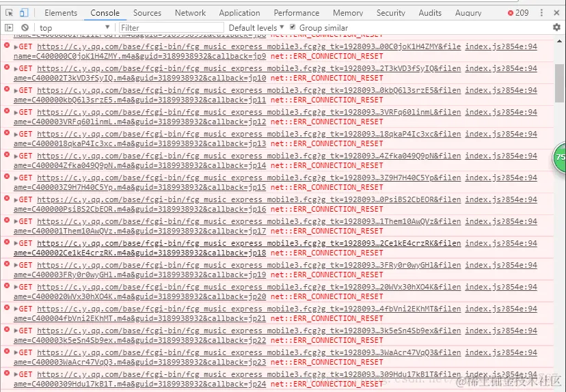Click ERR_CONNECTION_RESET text on jp11 row
The height and width of the screenshot is (392, 566).
[327, 100]
